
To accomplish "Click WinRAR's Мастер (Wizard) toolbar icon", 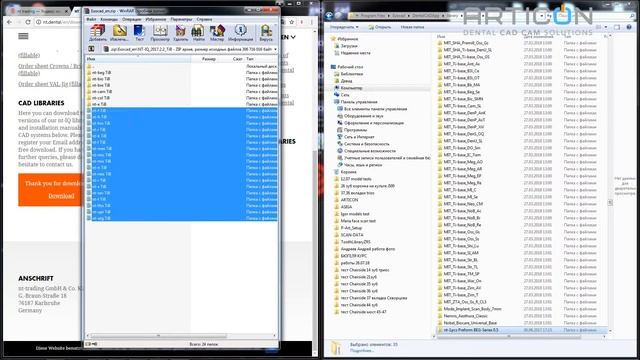I will coord(217,33).
